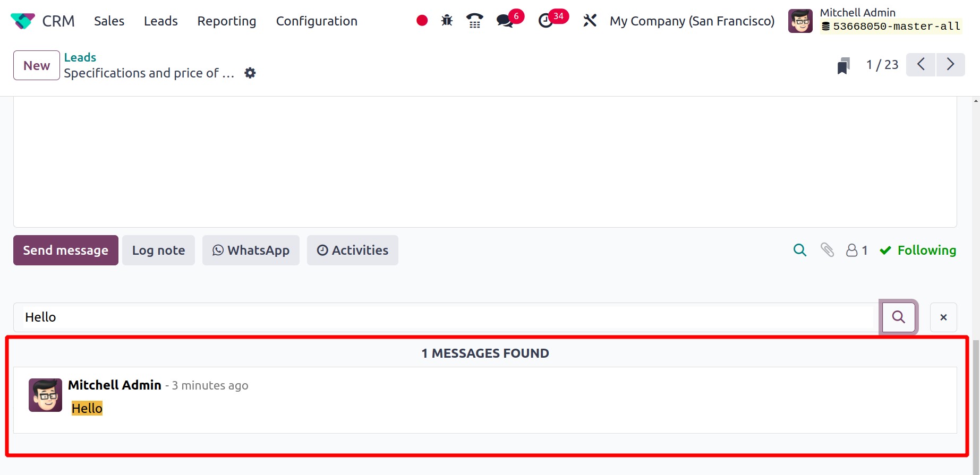Go to next record arrow

[x=951, y=65]
